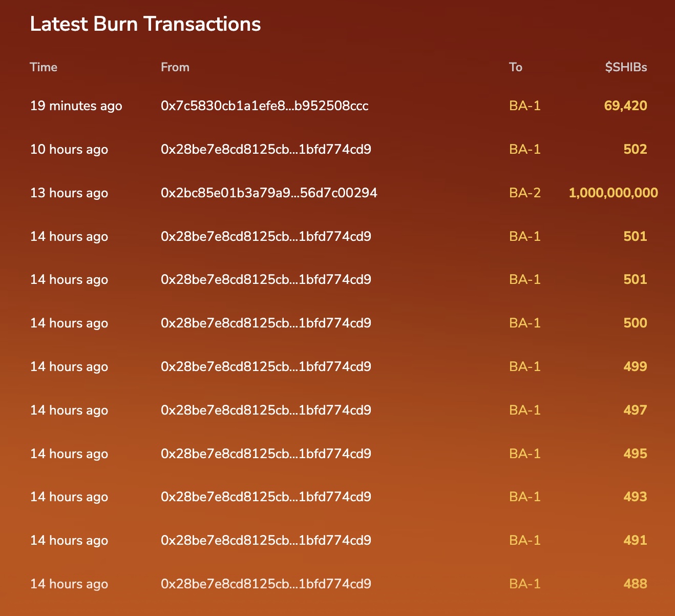This screenshot has height=616, width=675.
Task: Select '14 hours ago' in the 491 row
Action: click(69, 541)
